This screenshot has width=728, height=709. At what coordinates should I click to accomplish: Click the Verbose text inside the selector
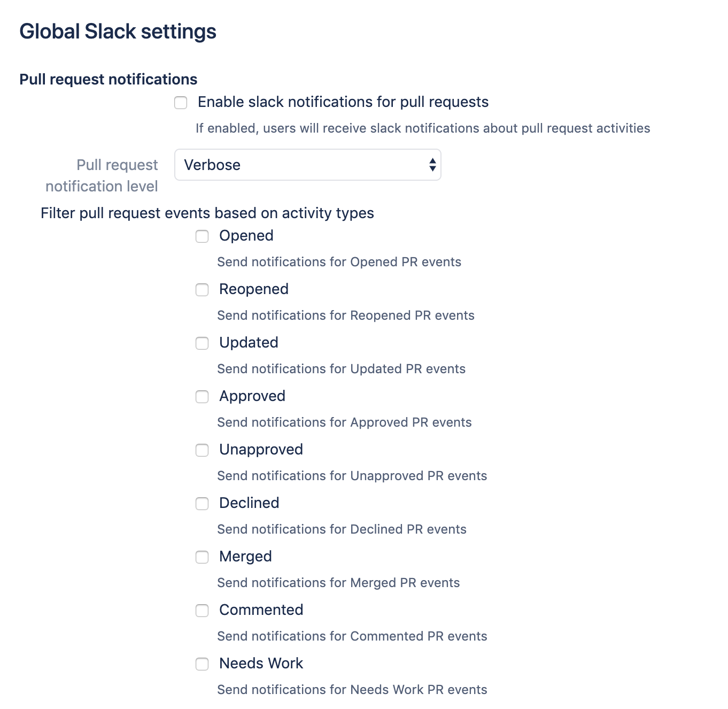point(212,165)
